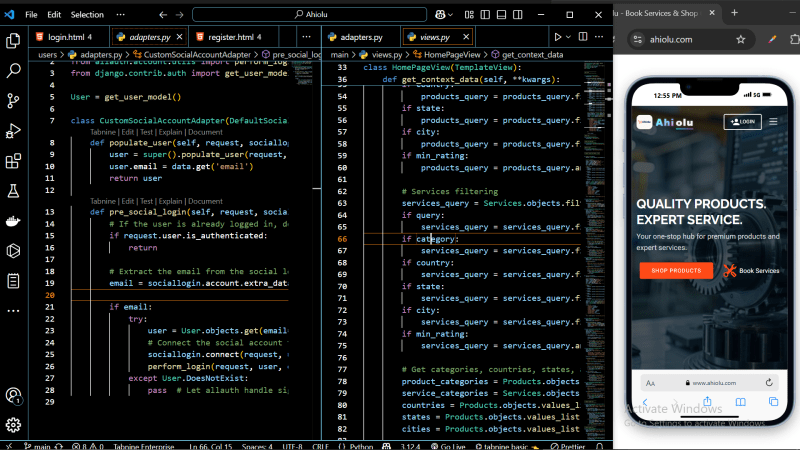800x450 pixels.
Task: Open the Accounts icon in activity bar
Action: tap(14, 396)
